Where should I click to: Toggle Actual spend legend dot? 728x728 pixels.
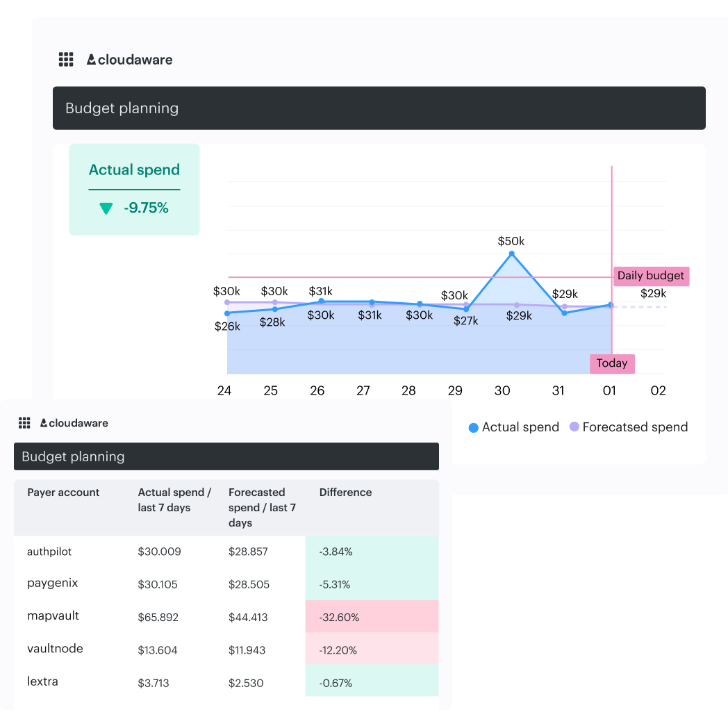474,428
